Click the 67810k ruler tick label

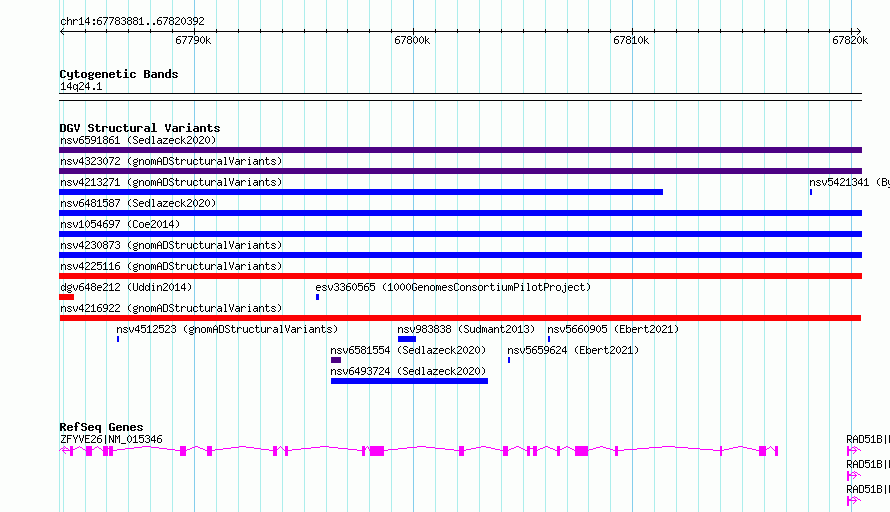coord(631,40)
